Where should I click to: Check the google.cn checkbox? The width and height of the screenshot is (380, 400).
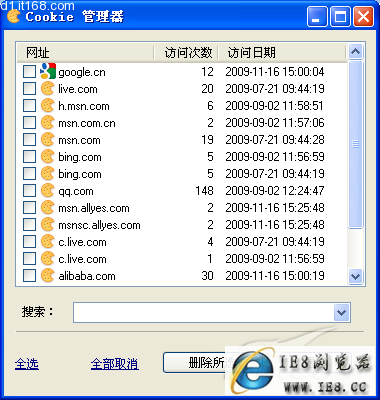29,72
